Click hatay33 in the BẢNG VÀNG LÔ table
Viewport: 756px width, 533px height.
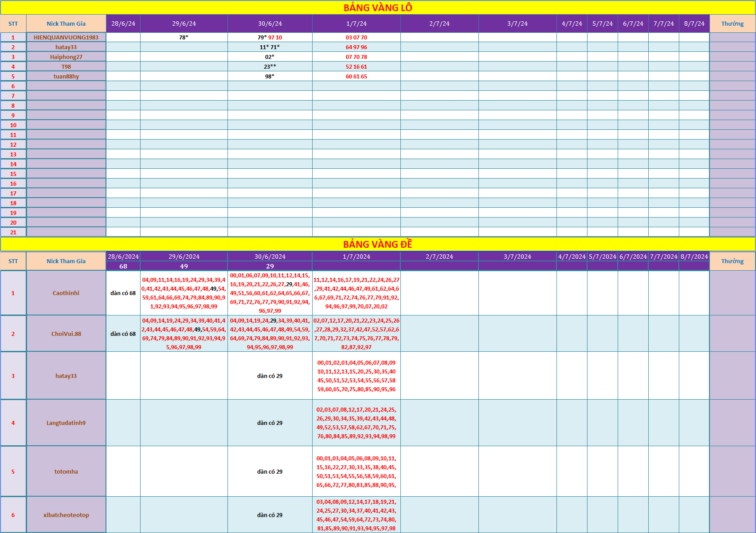tap(66, 47)
